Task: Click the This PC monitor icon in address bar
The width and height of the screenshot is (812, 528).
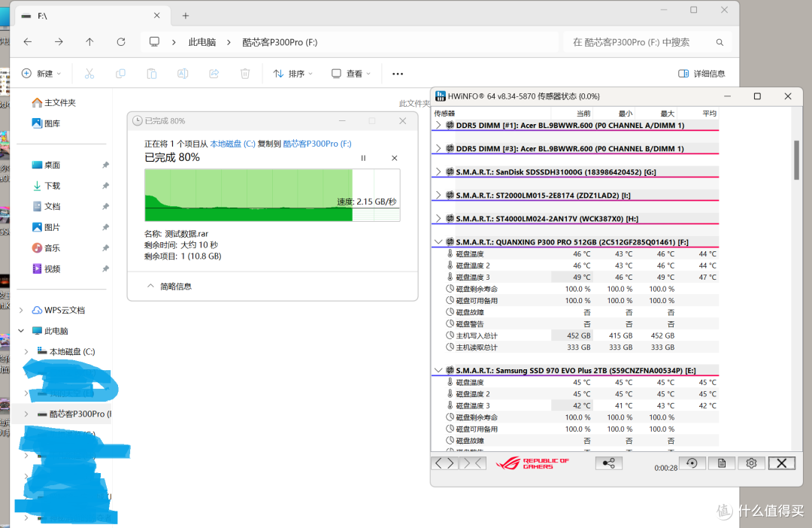Action: (x=154, y=42)
